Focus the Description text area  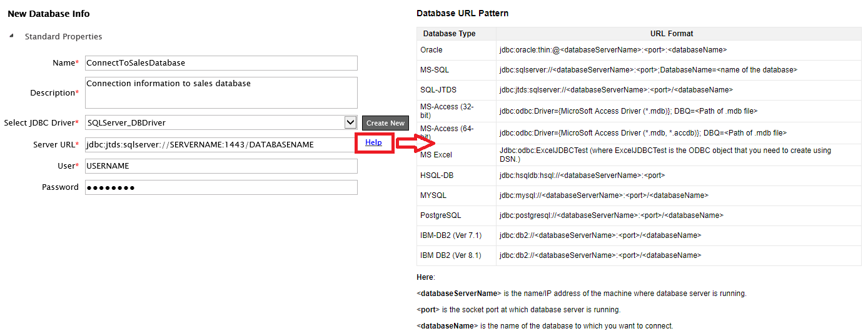tap(221, 92)
